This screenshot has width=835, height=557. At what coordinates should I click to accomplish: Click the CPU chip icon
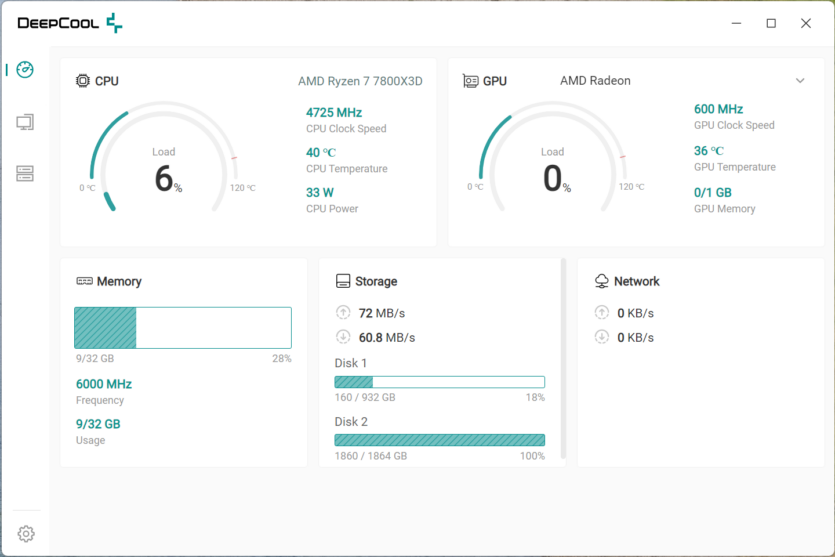83,81
